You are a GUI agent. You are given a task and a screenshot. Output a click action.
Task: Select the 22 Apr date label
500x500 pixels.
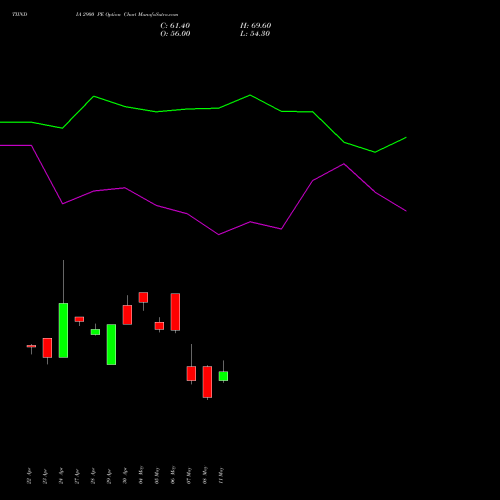click(29, 476)
